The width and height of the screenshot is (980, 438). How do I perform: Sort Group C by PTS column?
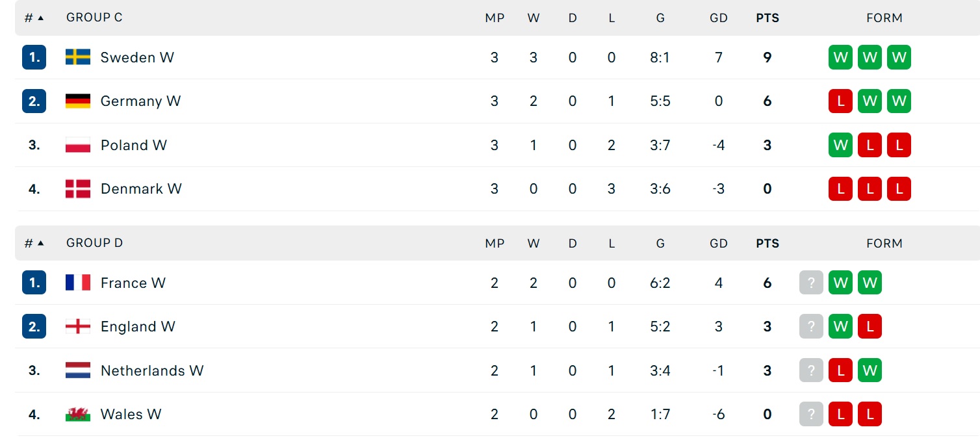tap(767, 18)
